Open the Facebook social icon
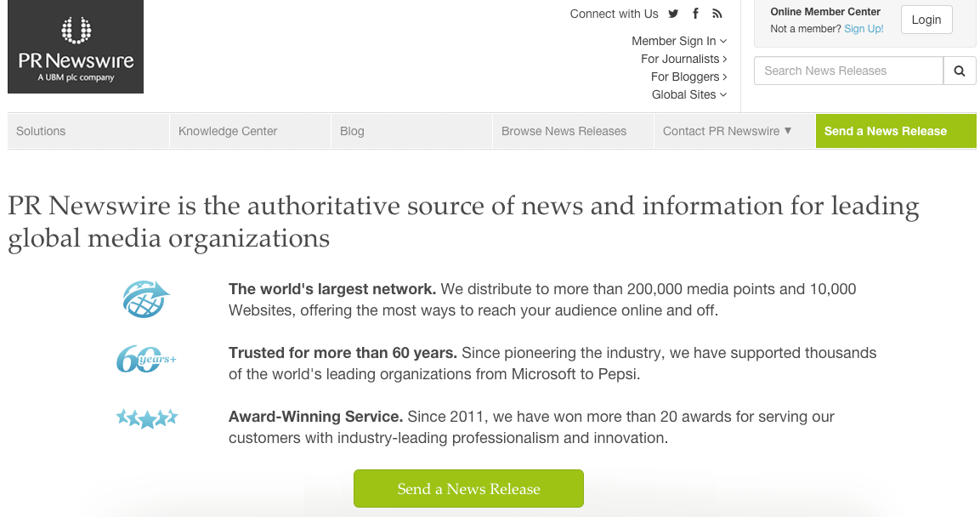 695,14
